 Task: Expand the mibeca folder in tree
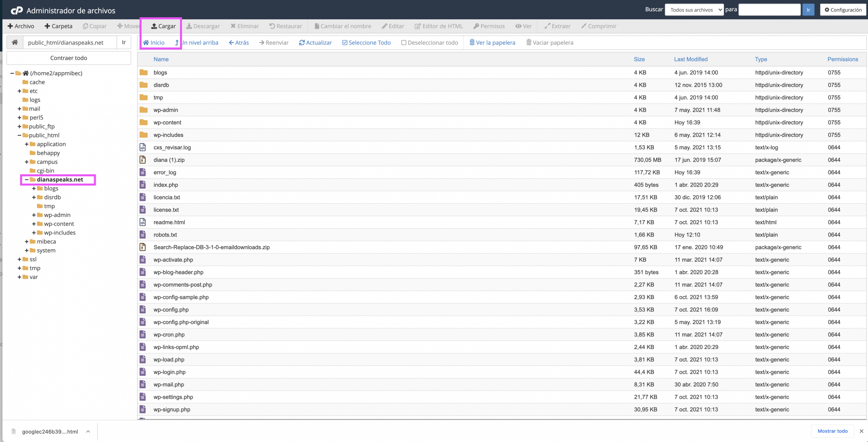(x=27, y=241)
